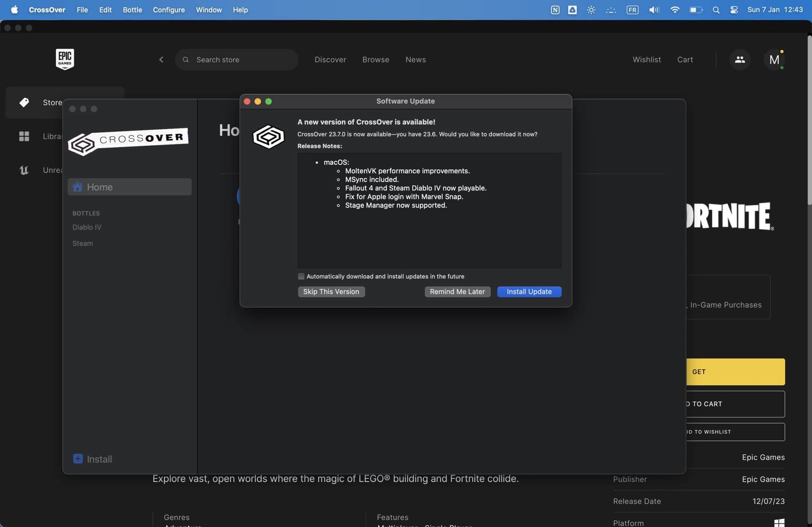Viewport: 812px width, 527px height.
Task: Open the Apple menu
Action: [14, 9]
